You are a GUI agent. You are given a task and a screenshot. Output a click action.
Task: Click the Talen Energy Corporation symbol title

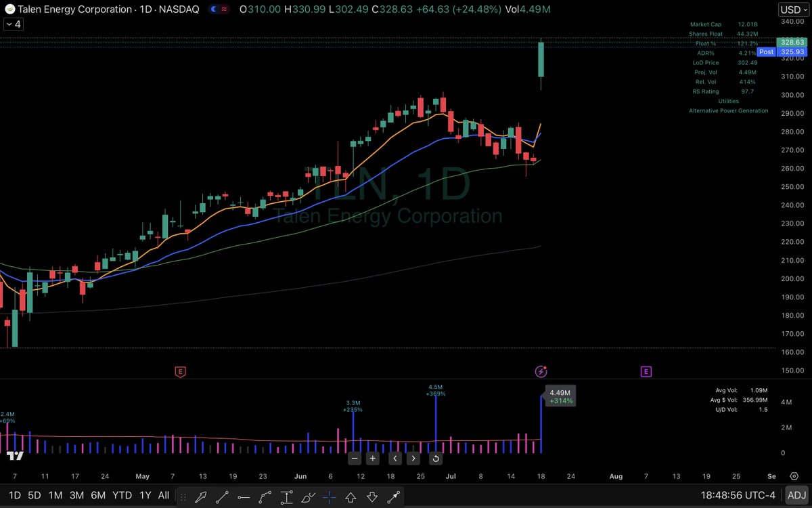point(76,9)
